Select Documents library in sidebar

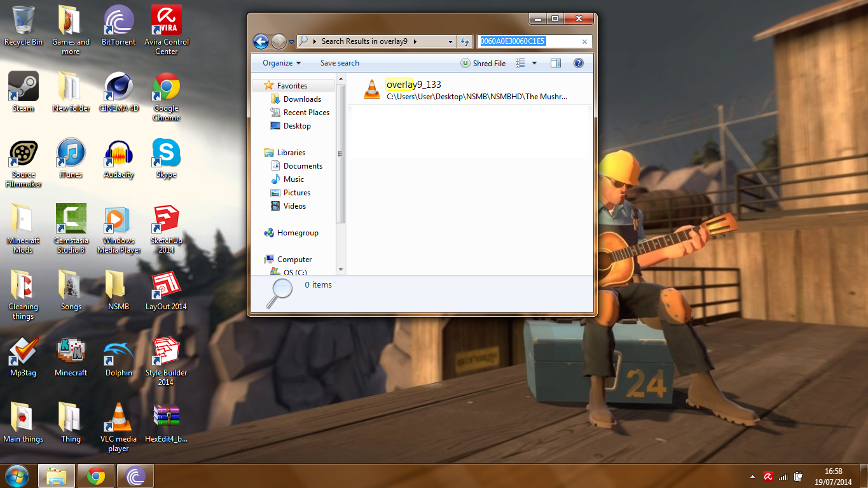[303, 166]
